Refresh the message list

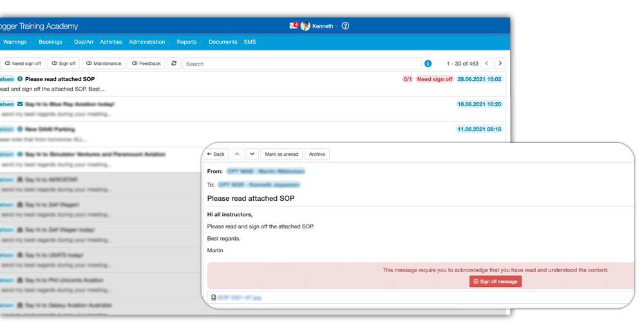174,63
